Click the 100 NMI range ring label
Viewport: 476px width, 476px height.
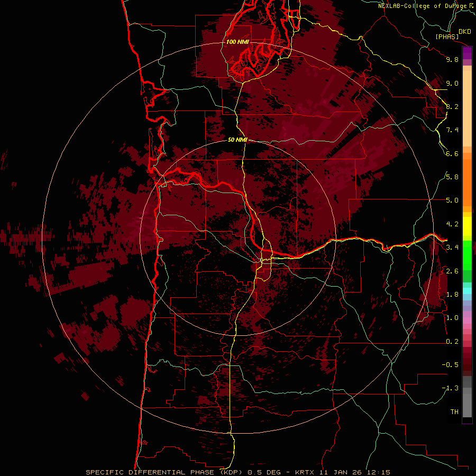click(x=237, y=42)
